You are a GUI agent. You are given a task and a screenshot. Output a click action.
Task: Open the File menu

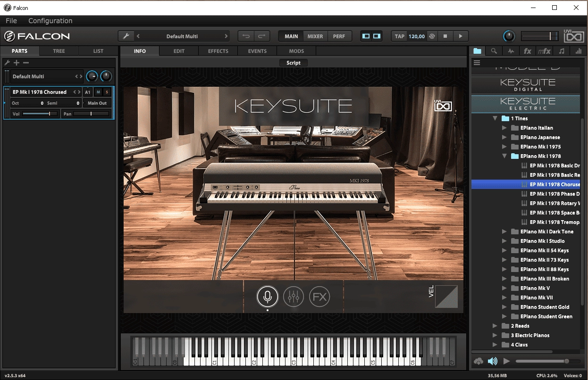tap(11, 21)
